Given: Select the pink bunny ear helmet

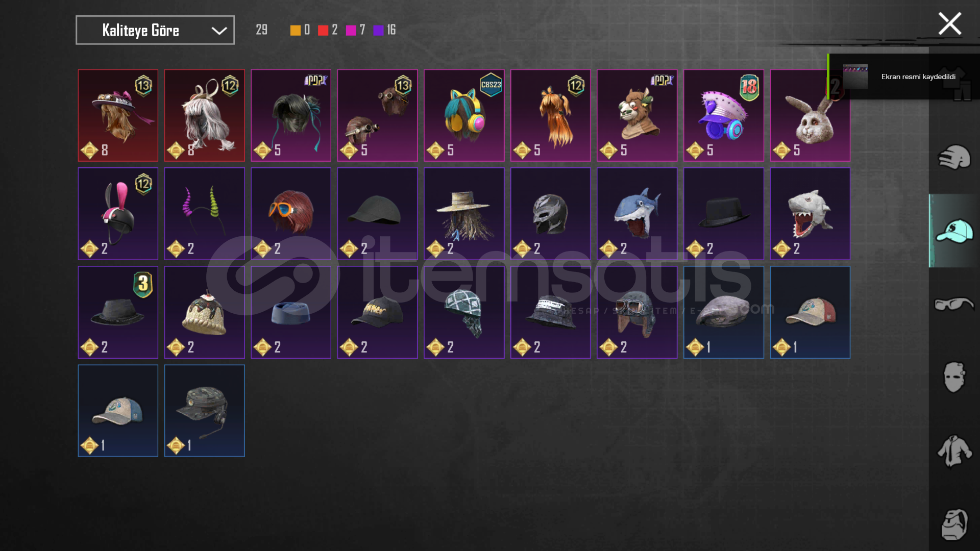Looking at the screenshot, I should point(118,214).
